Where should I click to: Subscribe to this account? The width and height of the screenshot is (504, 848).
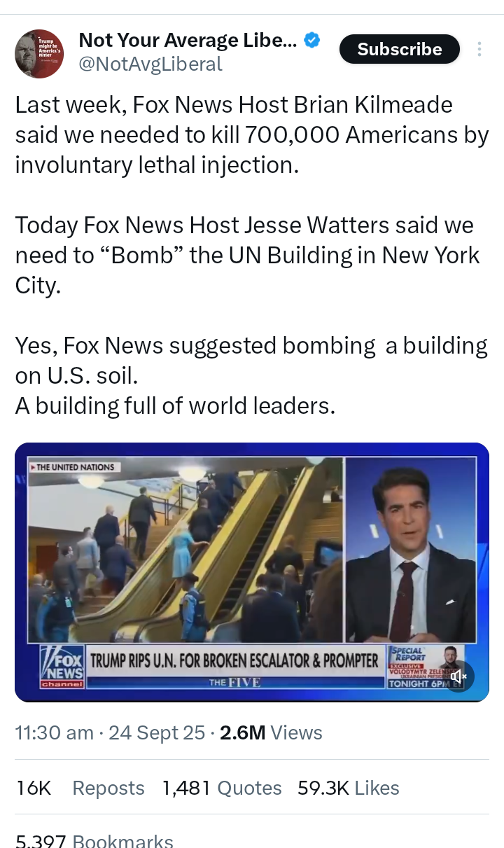tap(400, 49)
